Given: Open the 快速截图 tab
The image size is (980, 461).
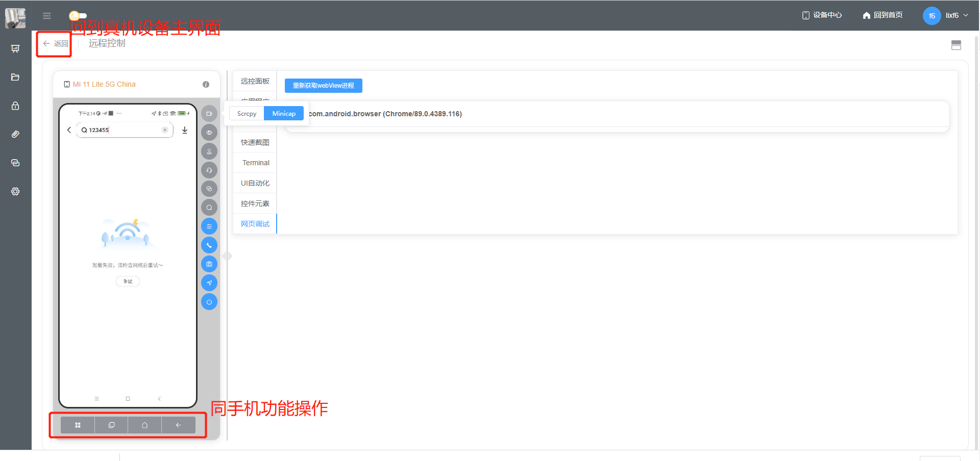Looking at the screenshot, I should coord(255,142).
